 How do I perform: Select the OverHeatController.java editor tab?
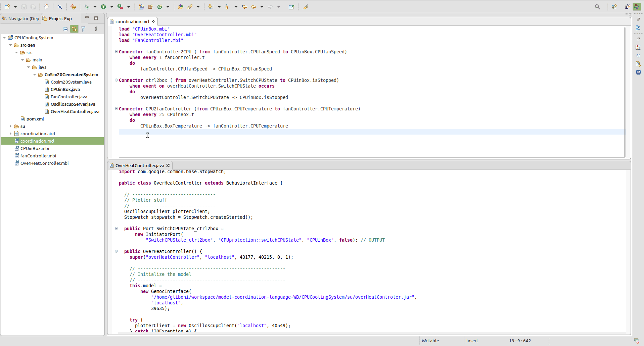(139, 165)
